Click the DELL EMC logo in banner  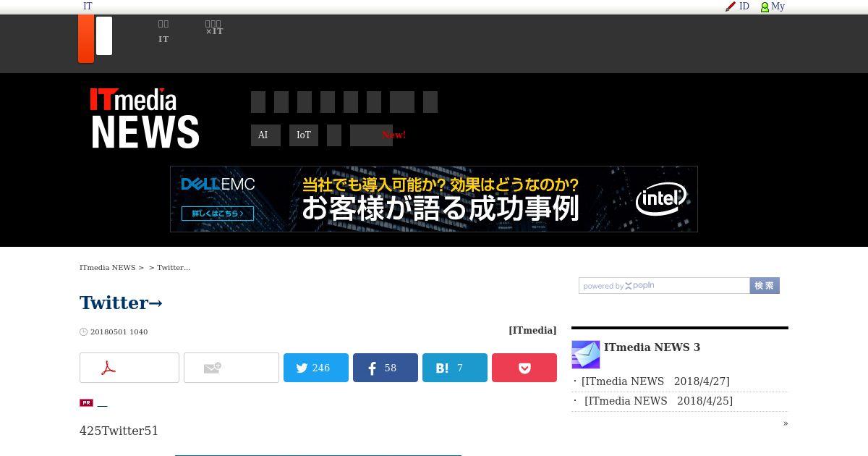(218, 185)
